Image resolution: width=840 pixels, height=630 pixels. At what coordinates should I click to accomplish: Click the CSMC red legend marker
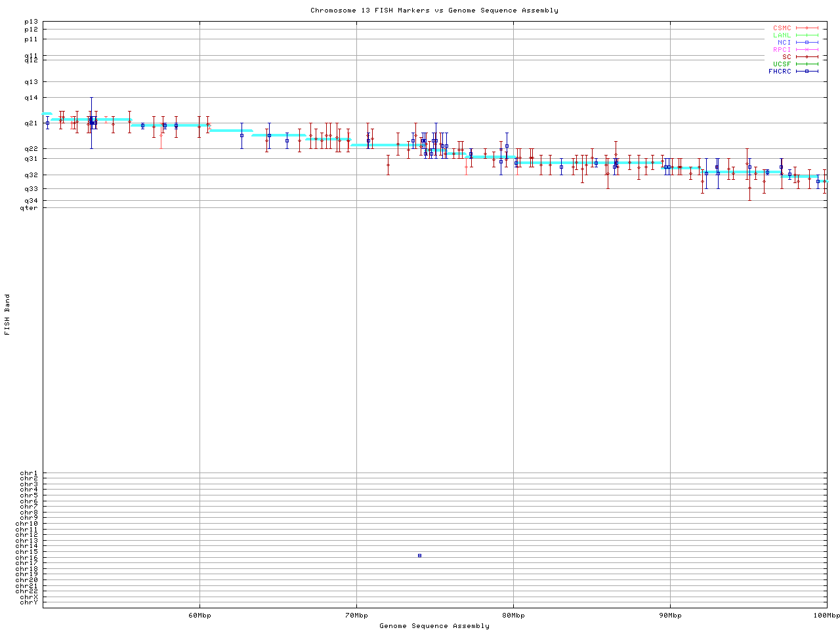[x=807, y=28]
